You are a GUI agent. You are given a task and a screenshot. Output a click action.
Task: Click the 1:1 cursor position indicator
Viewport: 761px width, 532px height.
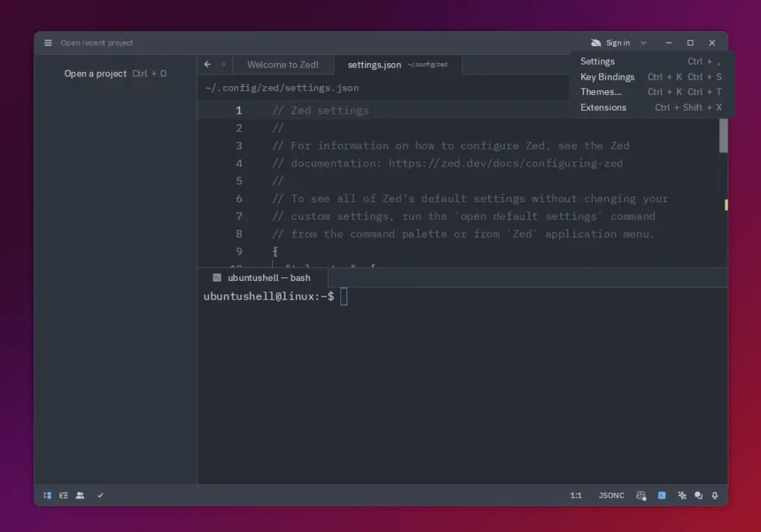[576, 496]
